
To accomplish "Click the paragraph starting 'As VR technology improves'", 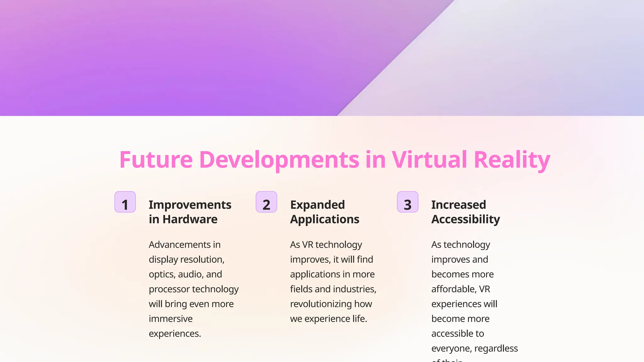I will click(333, 282).
